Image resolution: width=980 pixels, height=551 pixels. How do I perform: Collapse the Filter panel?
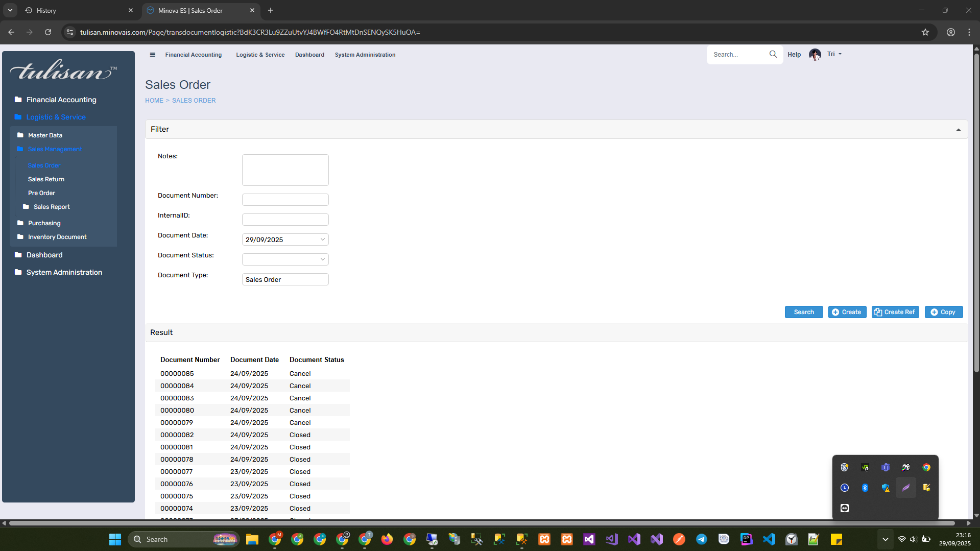pos(958,130)
